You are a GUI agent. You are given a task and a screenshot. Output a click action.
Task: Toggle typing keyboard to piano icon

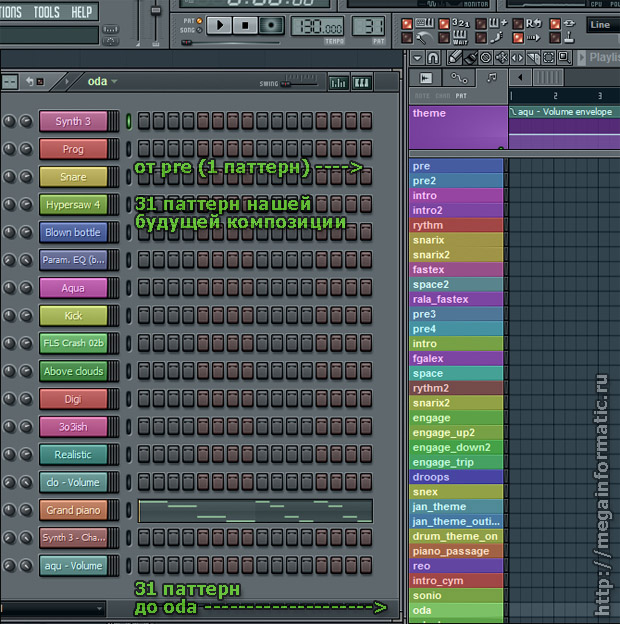pos(425,24)
